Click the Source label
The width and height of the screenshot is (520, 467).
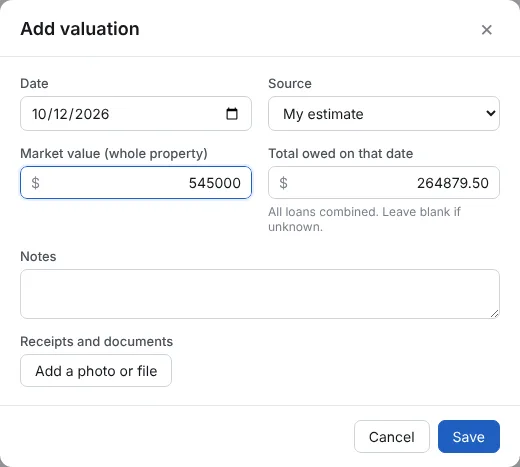tap(290, 83)
